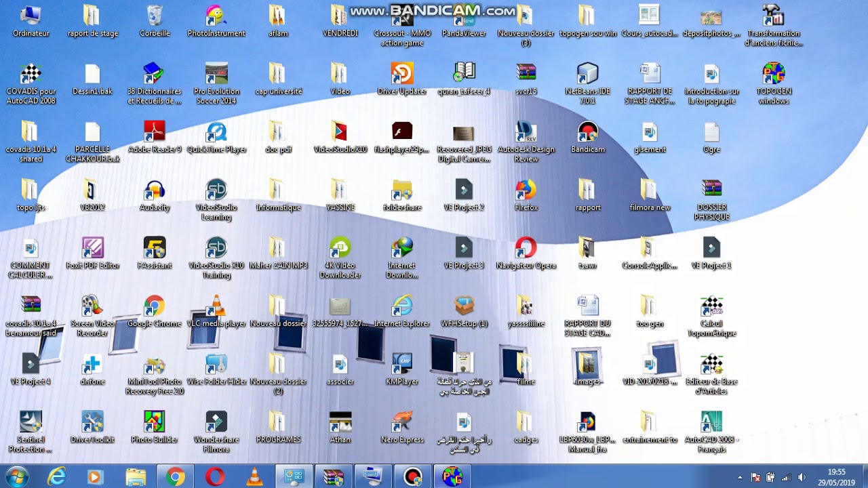868x488 pixels.
Task: Launch NetBeans IDE 7.0.1
Action: (588, 83)
